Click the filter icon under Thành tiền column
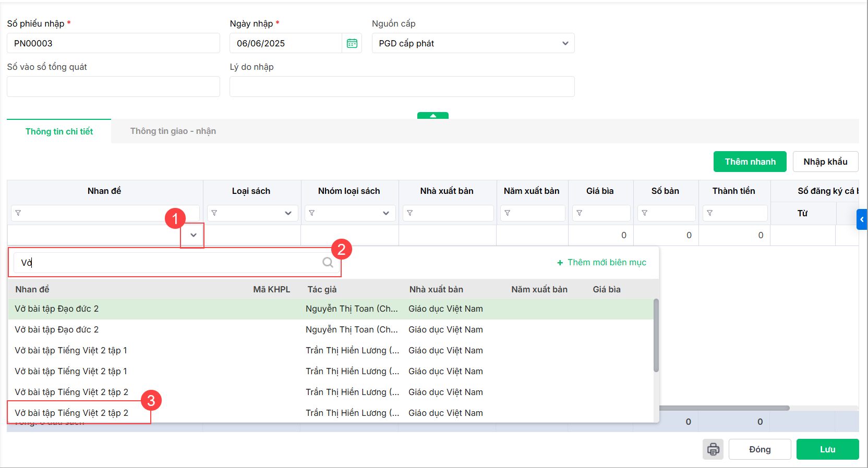This screenshot has height=468, width=868. pyautogui.click(x=710, y=213)
